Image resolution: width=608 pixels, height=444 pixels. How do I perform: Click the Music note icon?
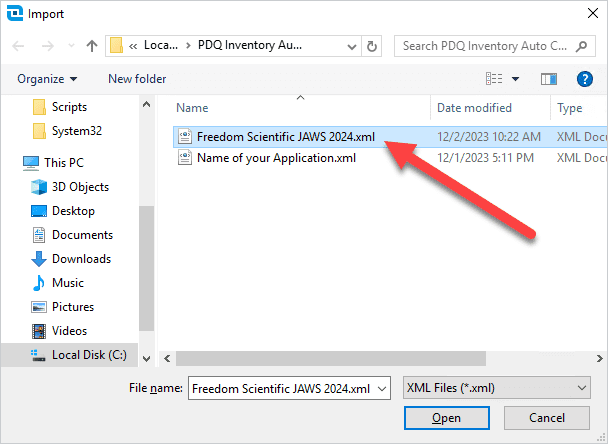tap(38, 283)
